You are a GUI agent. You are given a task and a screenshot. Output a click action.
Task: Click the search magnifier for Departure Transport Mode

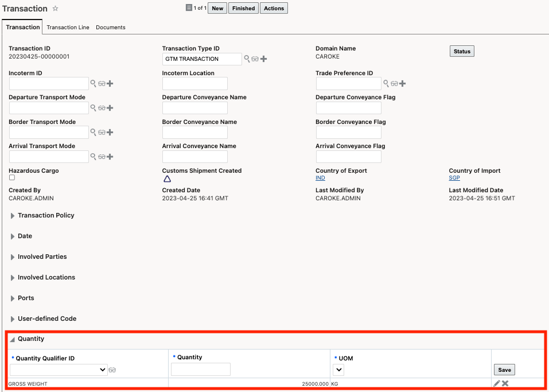[94, 108]
